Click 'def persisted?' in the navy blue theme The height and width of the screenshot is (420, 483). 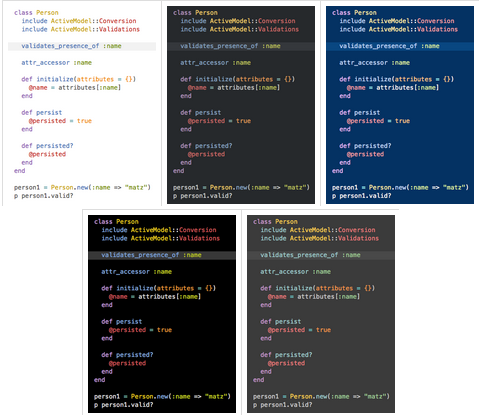coord(365,146)
